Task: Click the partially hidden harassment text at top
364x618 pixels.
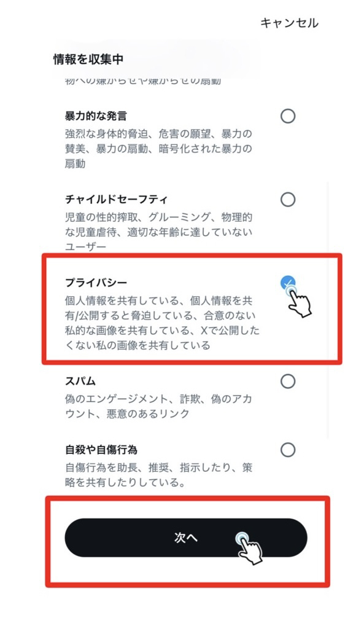Action: pos(142,82)
